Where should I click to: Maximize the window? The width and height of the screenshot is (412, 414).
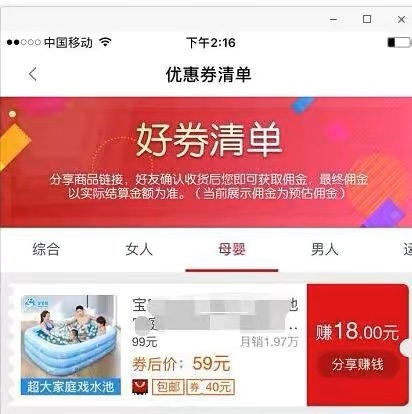point(367,19)
